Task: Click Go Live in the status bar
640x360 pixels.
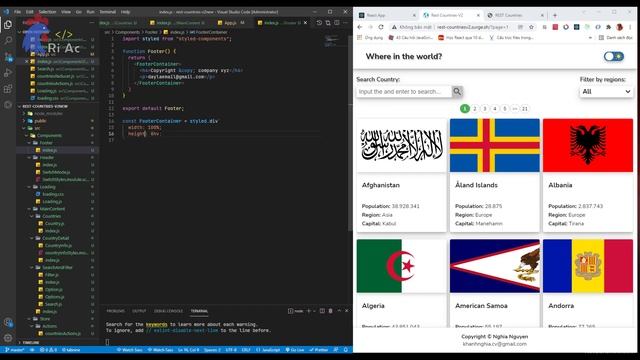Action: (295, 350)
